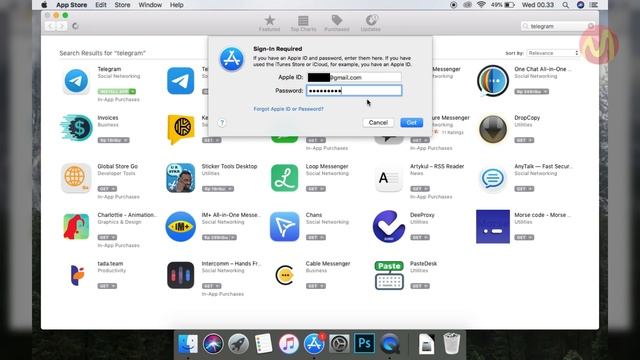Open the Global Store Go app icon
Image resolution: width=640 pixels, height=360 pixels.
click(76, 178)
